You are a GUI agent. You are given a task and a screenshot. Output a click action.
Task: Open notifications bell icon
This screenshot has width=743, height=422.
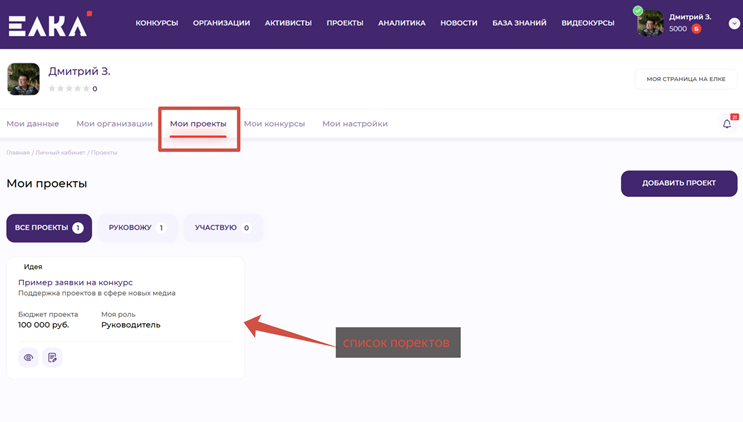coord(727,124)
